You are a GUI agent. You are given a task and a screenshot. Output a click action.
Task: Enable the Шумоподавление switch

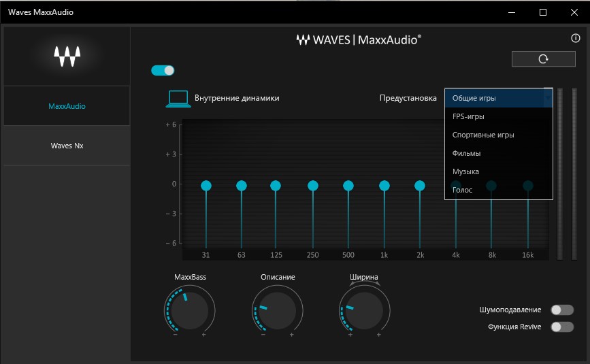click(x=562, y=310)
